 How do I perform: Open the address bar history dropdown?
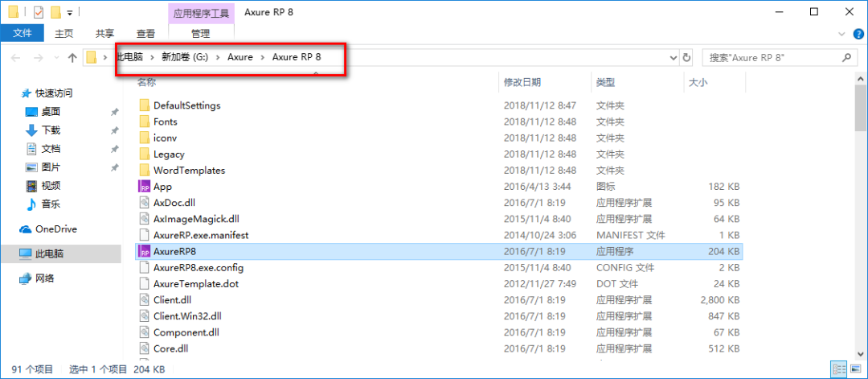point(674,58)
